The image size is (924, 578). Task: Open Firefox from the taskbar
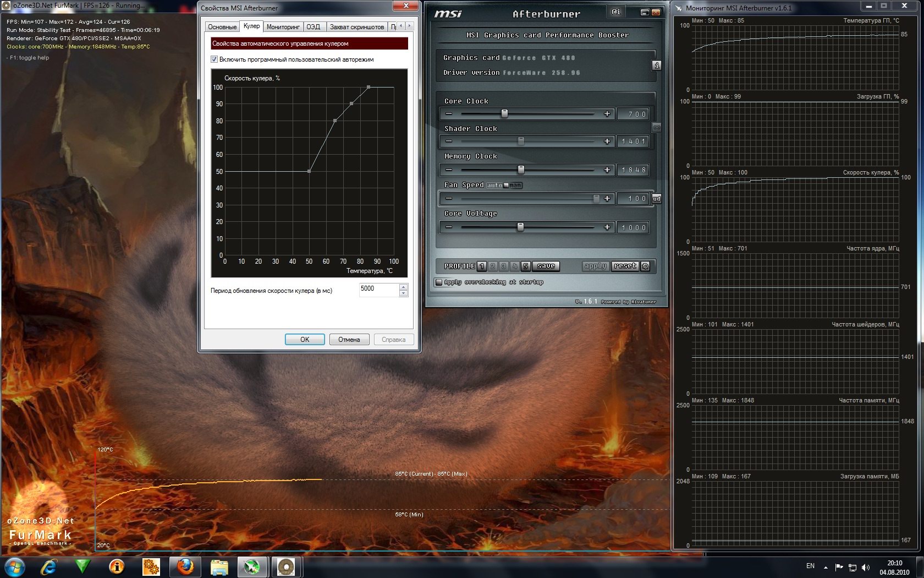[x=185, y=566]
